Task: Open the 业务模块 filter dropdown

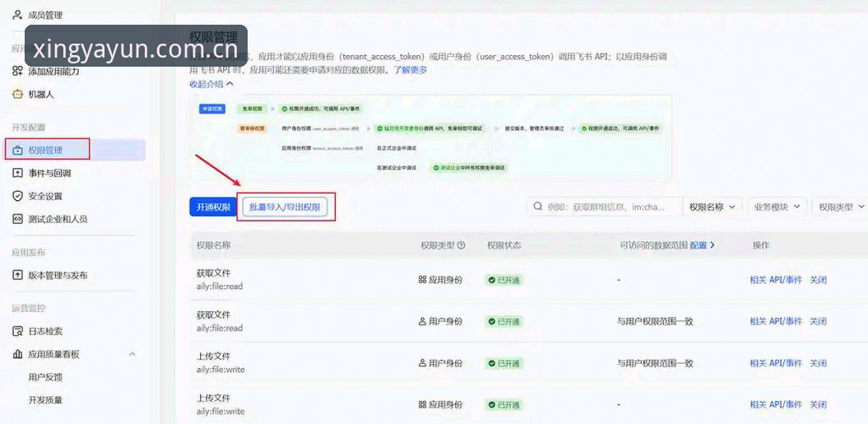Action: (777, 207)
